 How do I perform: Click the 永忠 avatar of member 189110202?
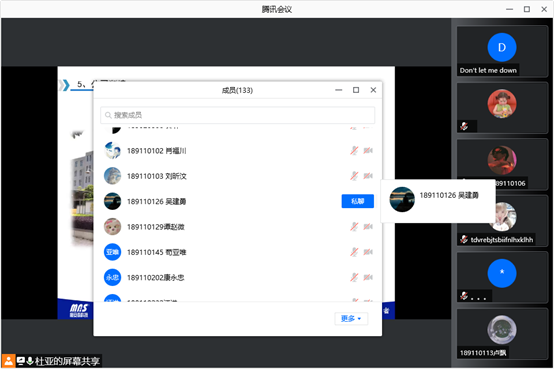coord(112,277)
